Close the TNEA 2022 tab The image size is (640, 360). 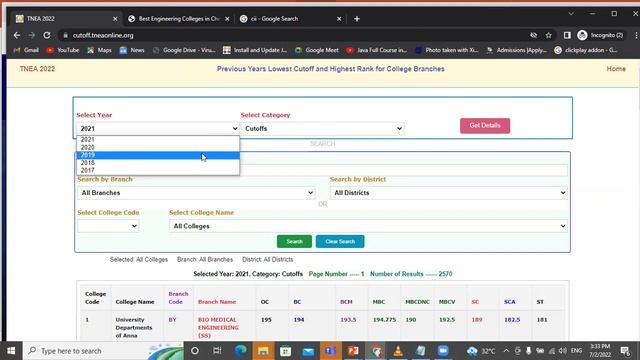pos(115,19)
